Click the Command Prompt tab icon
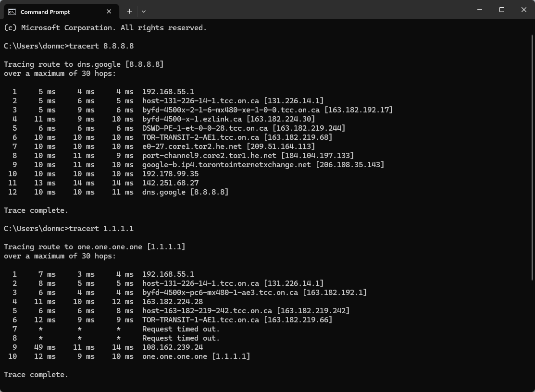Image resolution: width=535 pixels, height=392 pixels. (x=12, y=12)
